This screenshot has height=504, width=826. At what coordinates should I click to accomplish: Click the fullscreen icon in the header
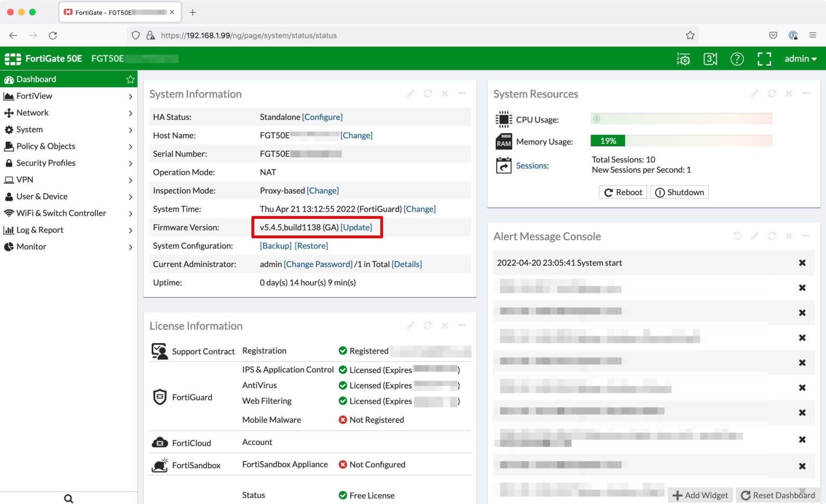[764, 59]
